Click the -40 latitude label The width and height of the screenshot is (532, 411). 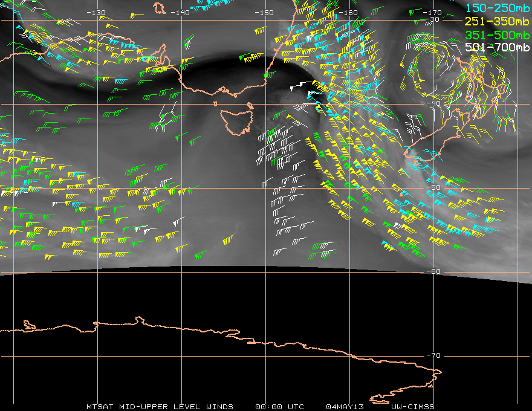click(433, 103)
